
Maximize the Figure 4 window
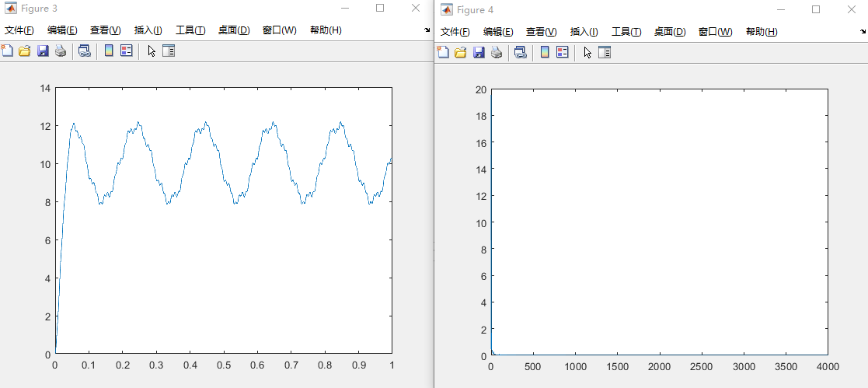(x=816, y=9)
